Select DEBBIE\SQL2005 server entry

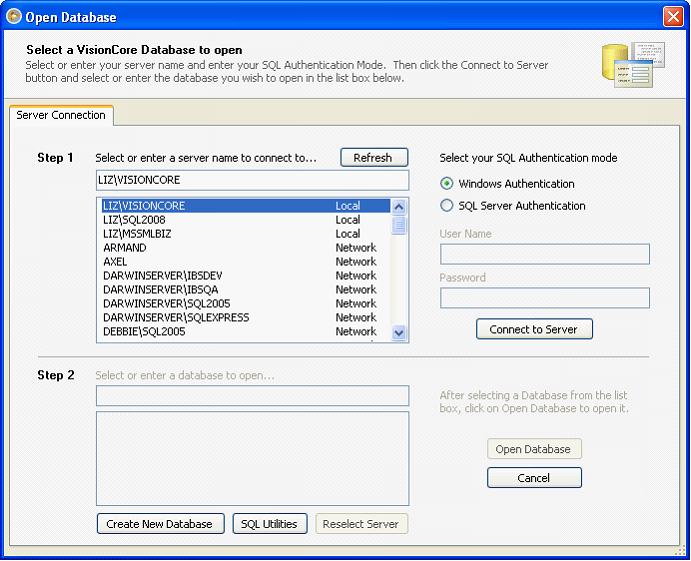click(x=246, y=331)
